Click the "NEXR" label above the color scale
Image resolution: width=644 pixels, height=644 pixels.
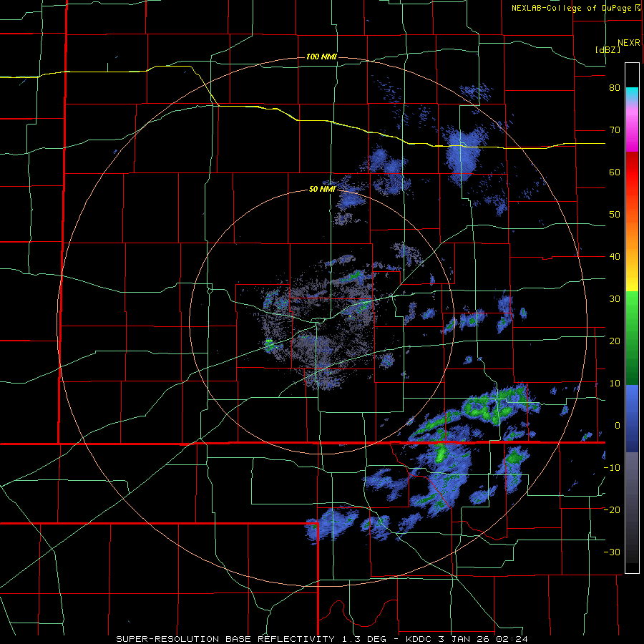[629, 43]
